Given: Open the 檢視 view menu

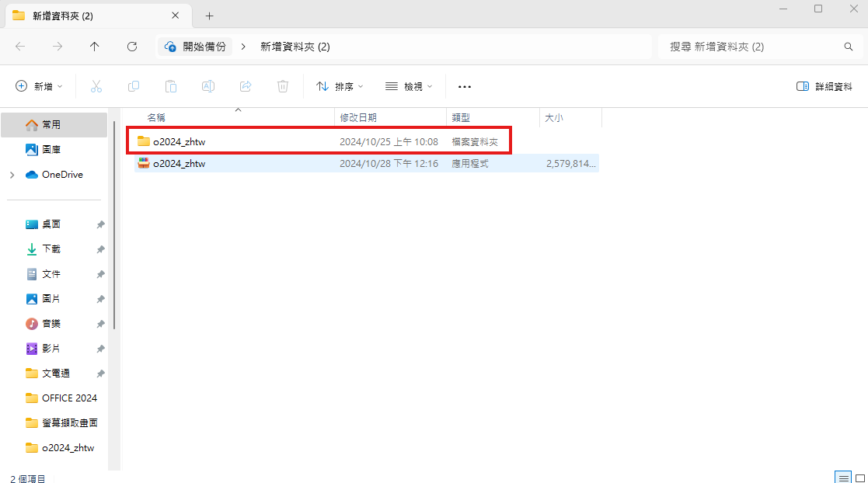Looking at the screenshot, I should [x=409, y=86].
